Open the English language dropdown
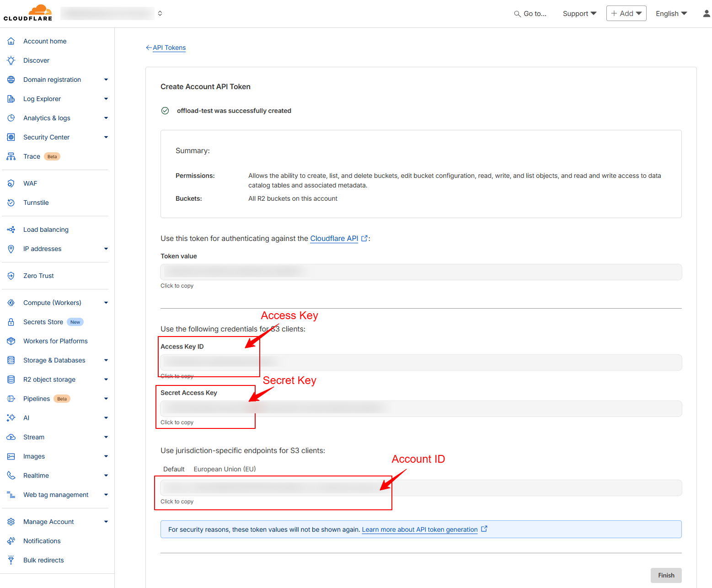This screenshot has height=588, width=712. (671, 14)
